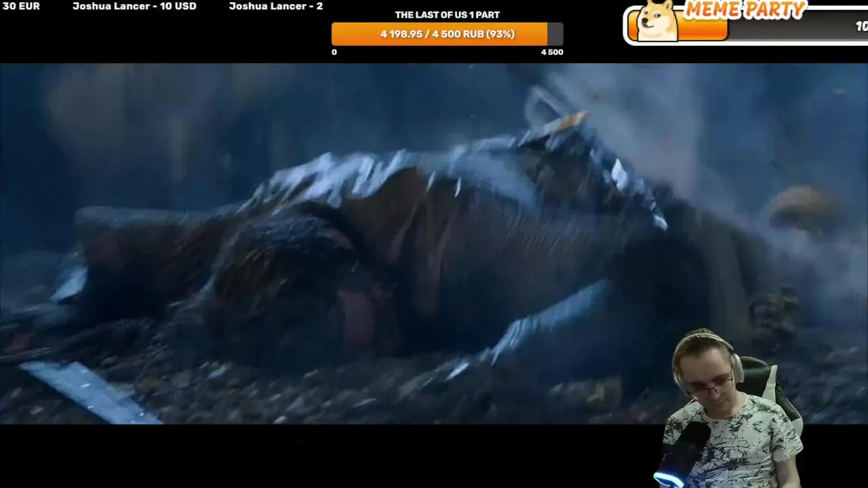Image resolution: width=868 pixels, height=488 pixels.
Task: Click the streamer webcam overlay
Action: [x=729, y=409]
